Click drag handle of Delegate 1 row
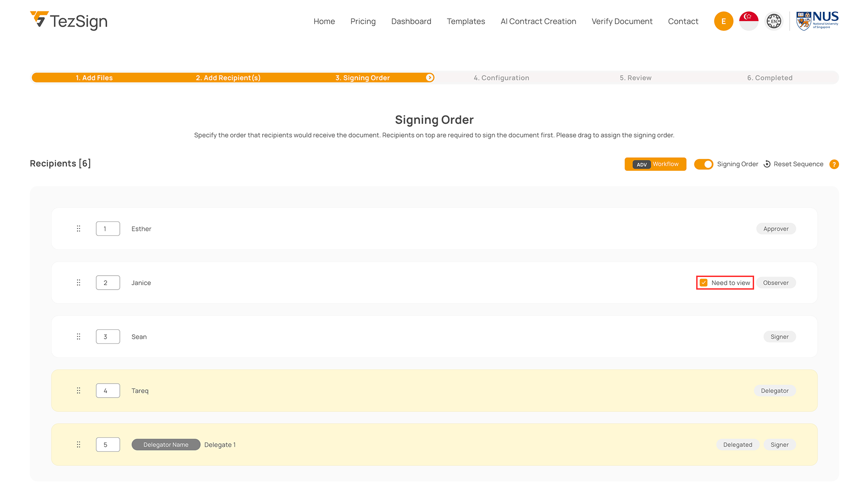Screen dimensions: 868x488 [x=79, y=445]
